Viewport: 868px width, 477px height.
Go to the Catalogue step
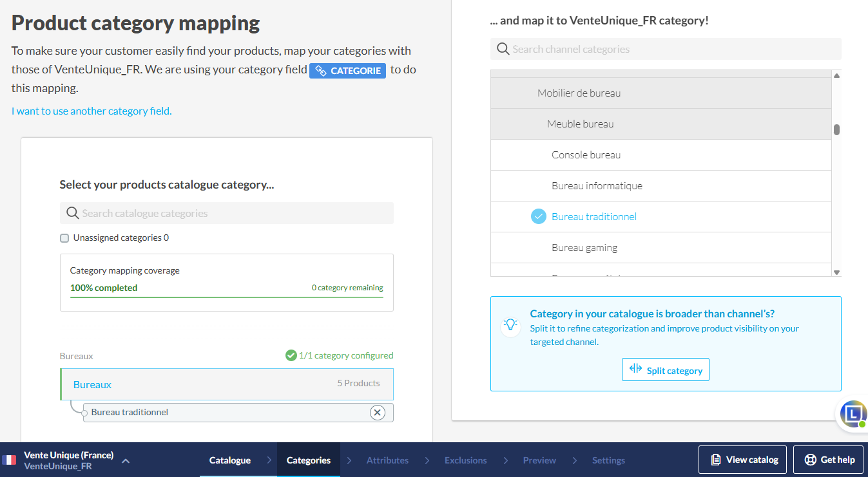tap(230, 460)
